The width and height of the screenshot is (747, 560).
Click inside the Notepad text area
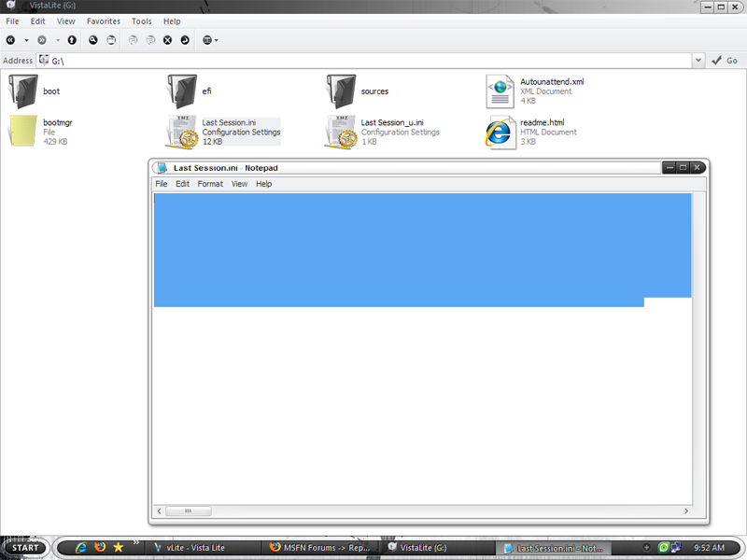pyautogui.click(x=423, y=348)
